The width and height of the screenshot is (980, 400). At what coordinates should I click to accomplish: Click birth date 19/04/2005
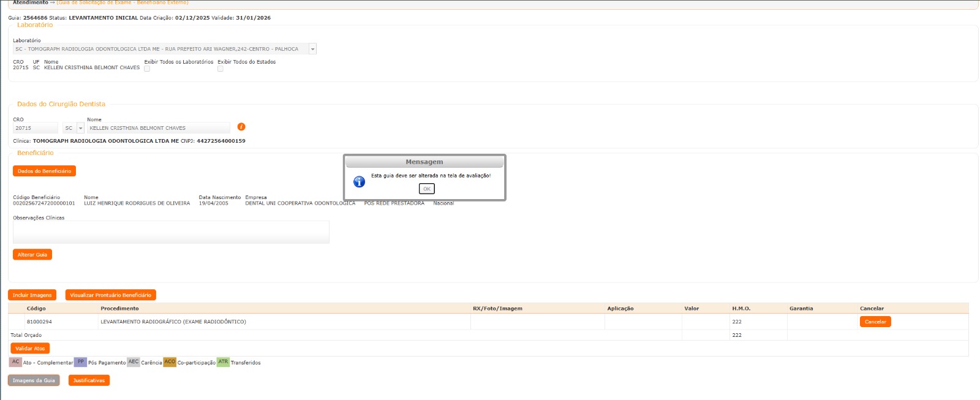click(213, 203)
